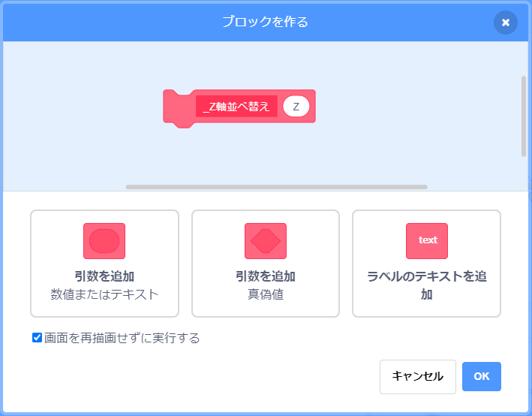Click the ブロックを作る dialog title
Screen dimensions: 532x416
click(265, 22)
